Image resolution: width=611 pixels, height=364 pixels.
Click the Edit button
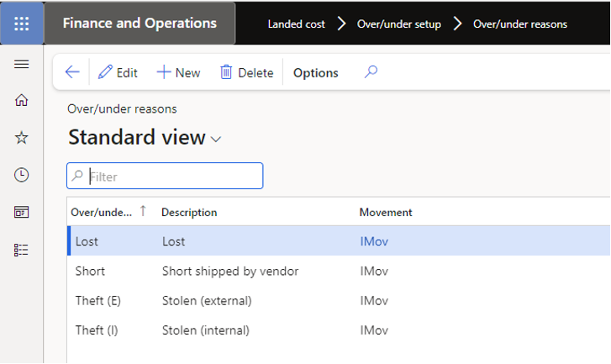(x=118, y=73)
